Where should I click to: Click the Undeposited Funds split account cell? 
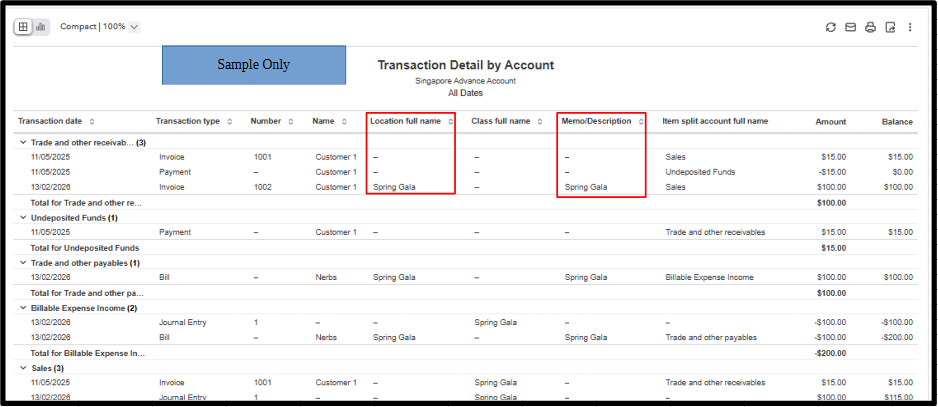tap(700, 172)
